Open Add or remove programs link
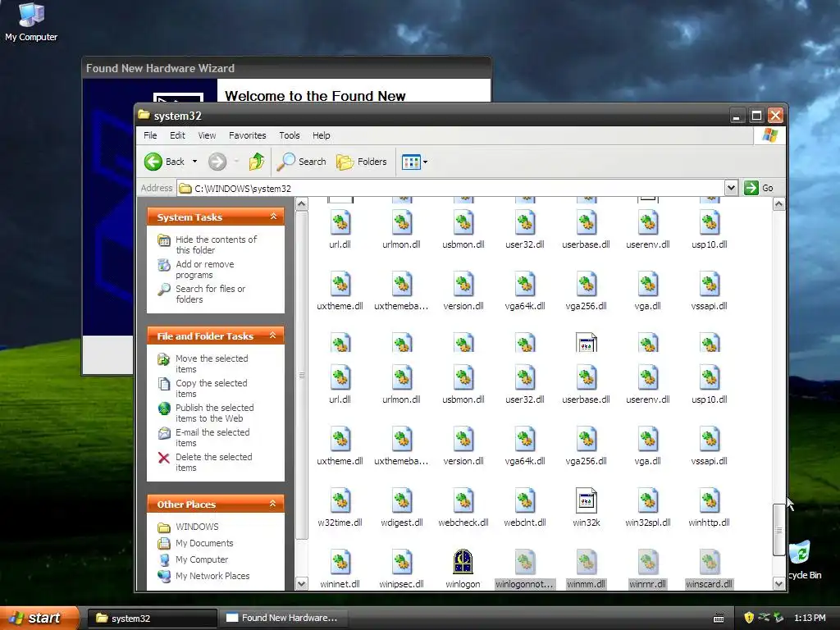840x630 pixels. click(204, 269)
